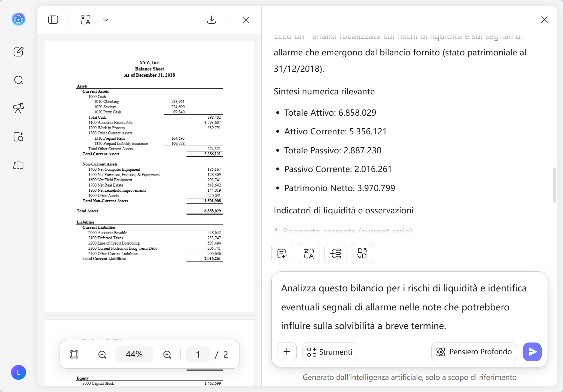The width and height of the screenshot is (563, 392).
Task: Open the megaphone announcements icon
Action: tap(19, 108)
